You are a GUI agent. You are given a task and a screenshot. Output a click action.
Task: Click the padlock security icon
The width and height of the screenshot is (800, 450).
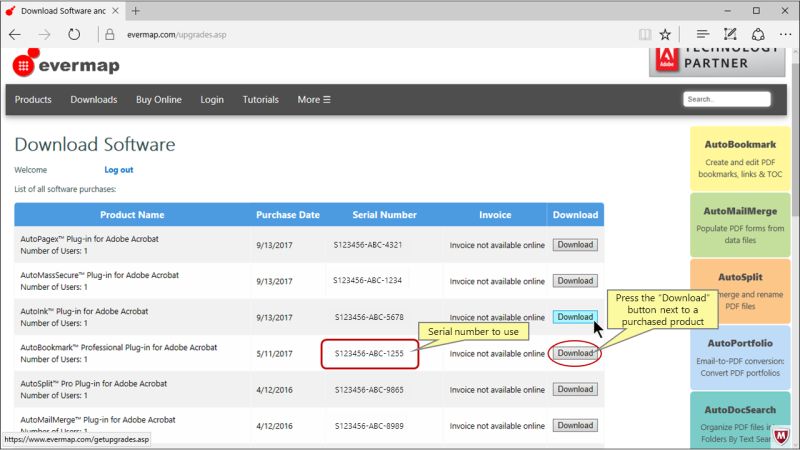click(x=110, y=35)
